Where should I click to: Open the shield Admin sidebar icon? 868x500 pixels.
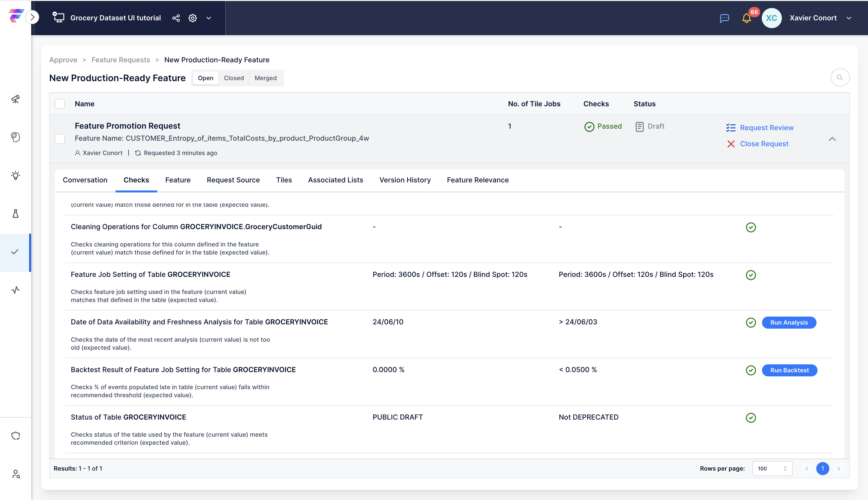point(15,436)
